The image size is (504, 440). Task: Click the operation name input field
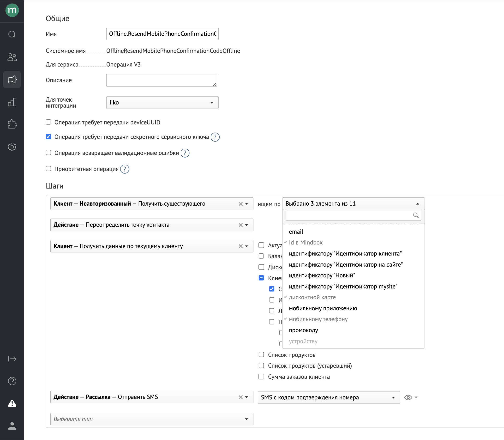(162, 34)
